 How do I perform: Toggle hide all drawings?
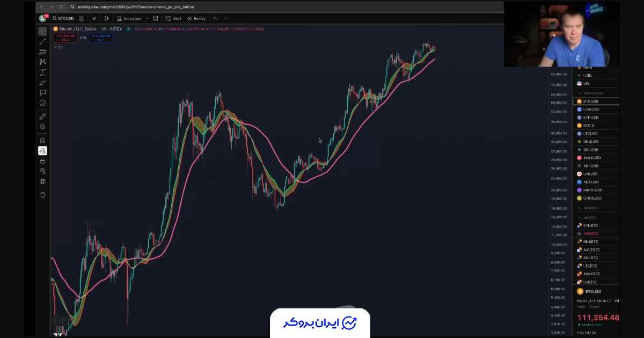point(43,171)
